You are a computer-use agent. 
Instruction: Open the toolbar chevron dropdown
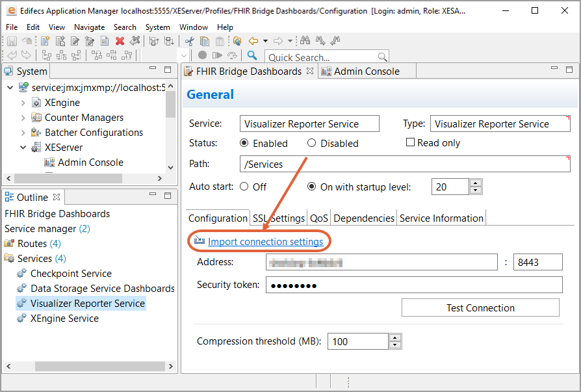click(184, 56)
